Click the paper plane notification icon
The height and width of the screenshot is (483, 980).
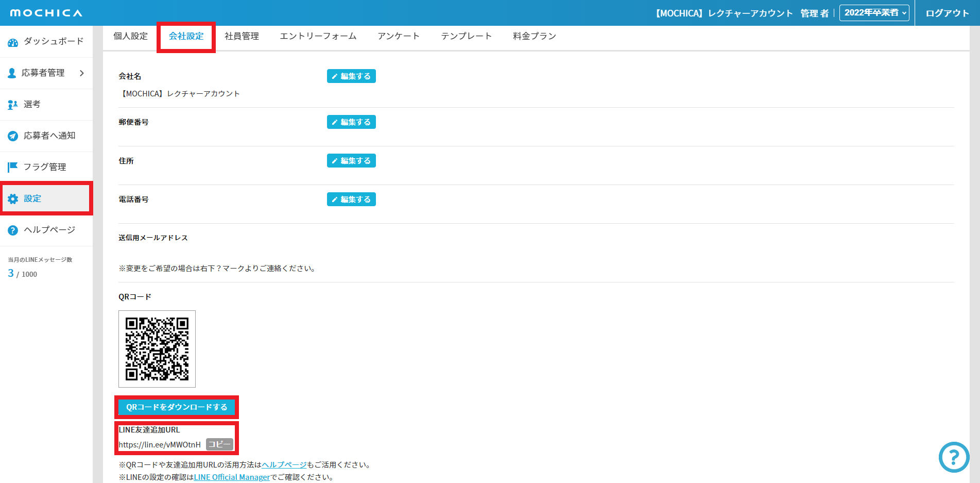coord(13,136)
